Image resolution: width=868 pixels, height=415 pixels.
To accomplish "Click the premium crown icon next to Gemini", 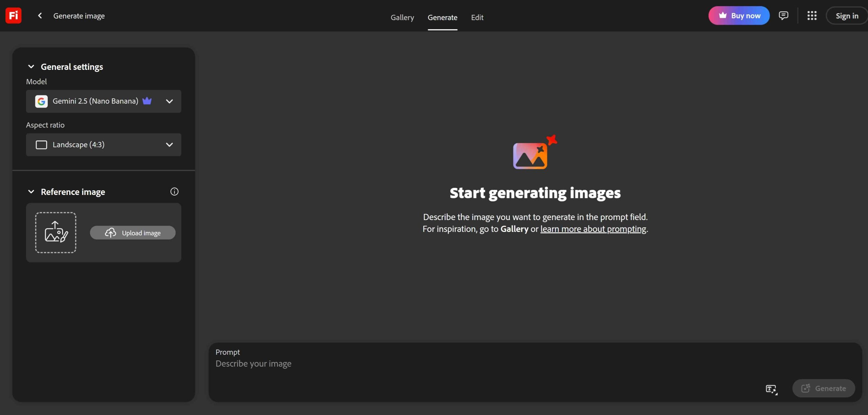I will point(147,101).
